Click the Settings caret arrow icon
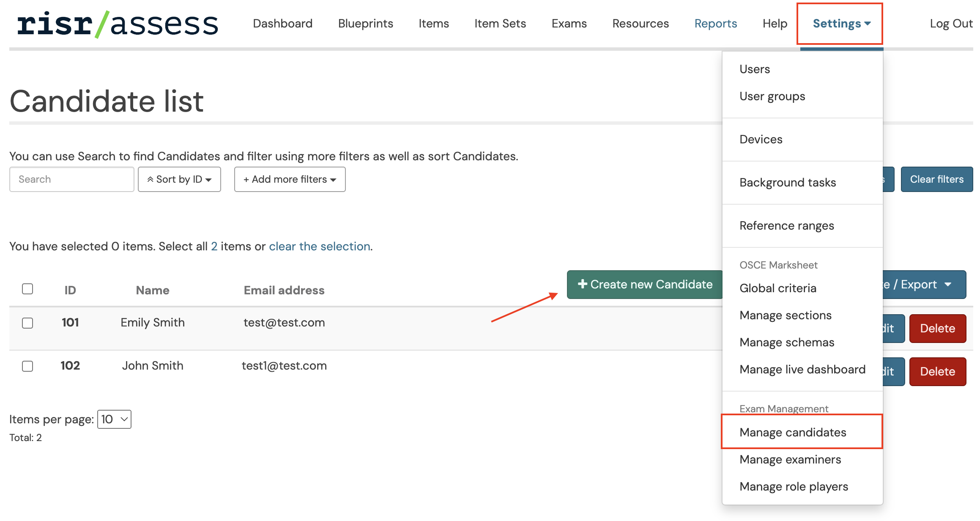980x521 pixels. coord(868,24)
